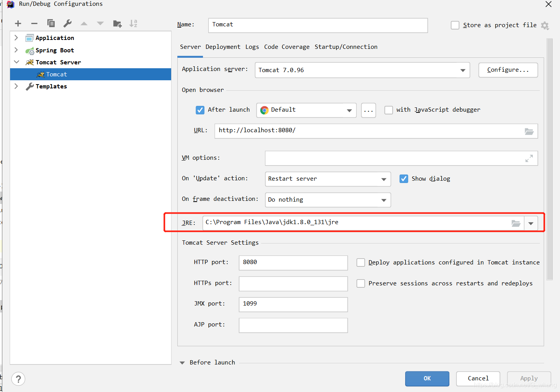Click the Application category icon
This screenshot has height=392, width=560.
29,38
